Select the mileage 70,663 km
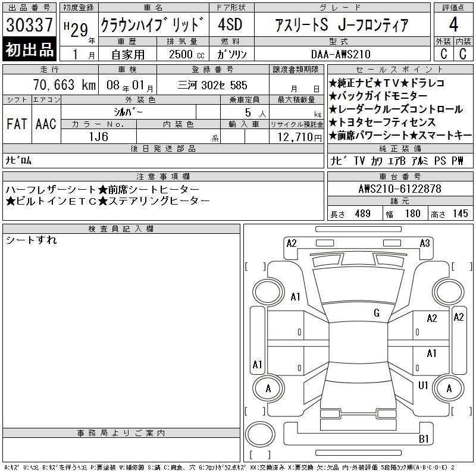This screenshot has width=476, height=476. click(64, 85)
